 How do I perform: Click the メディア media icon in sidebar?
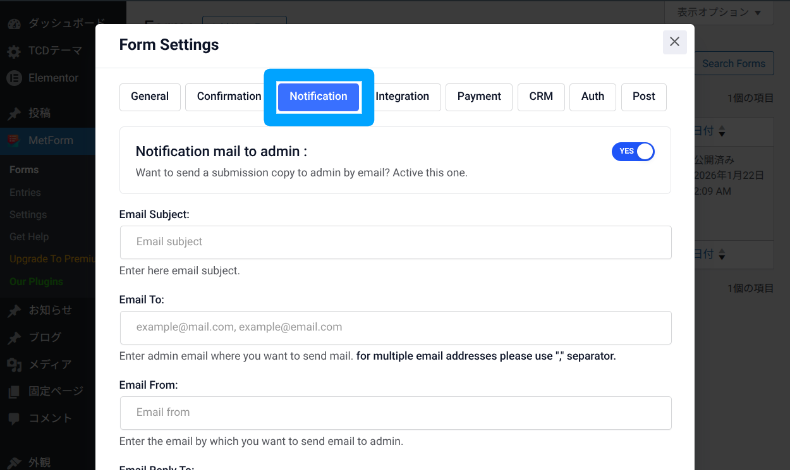(14, 365)
